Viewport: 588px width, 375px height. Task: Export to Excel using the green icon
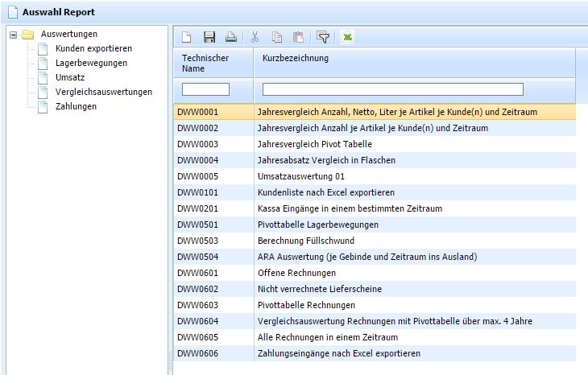(347, 37)
